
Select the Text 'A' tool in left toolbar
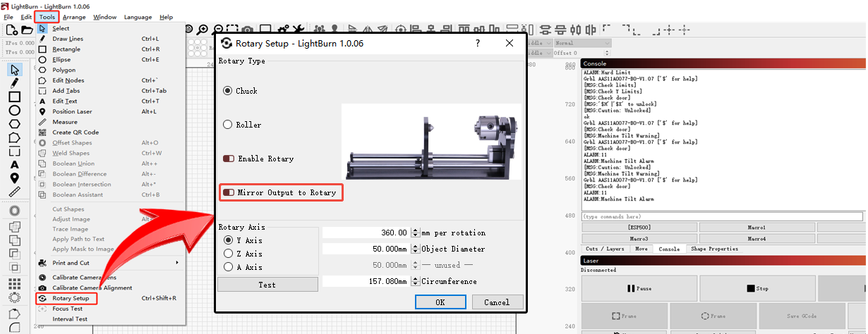(x=14, y=165)
